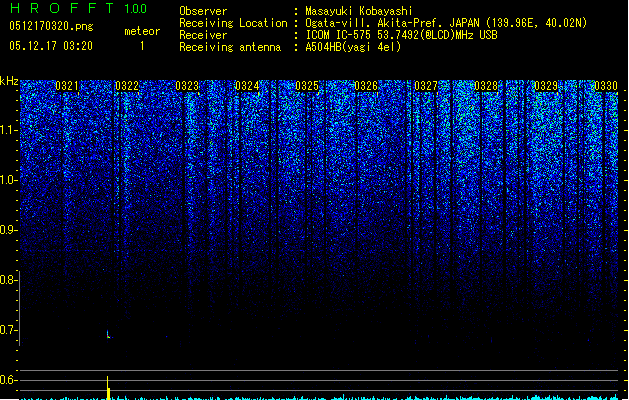Click the 0322 time marker

point(127,86)
